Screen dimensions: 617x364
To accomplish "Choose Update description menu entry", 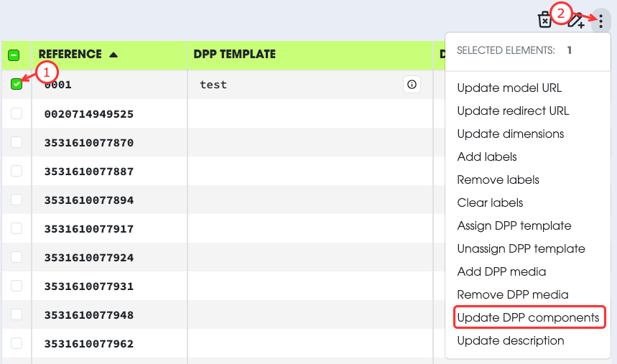I will click(x=511, y=340).
